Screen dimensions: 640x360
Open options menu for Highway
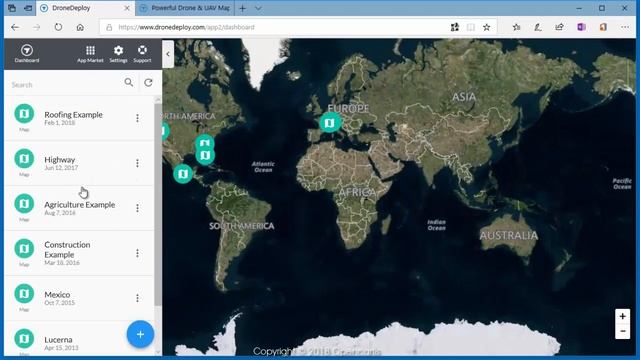click(138, 163)
